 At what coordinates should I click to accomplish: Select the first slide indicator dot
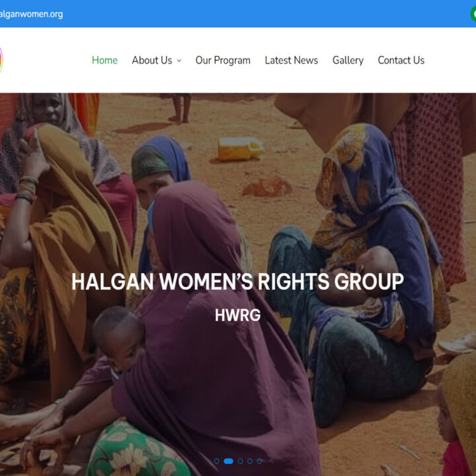coord(216,461)
